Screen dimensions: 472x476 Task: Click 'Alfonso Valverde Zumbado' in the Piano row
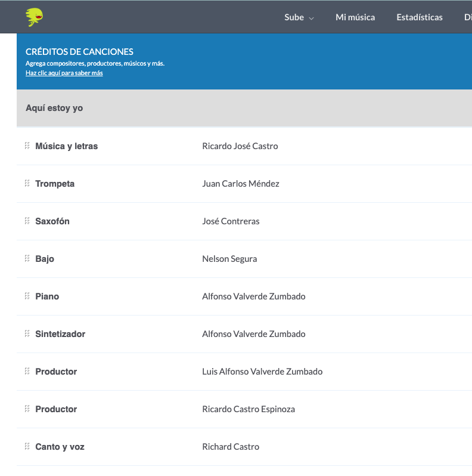254,296
